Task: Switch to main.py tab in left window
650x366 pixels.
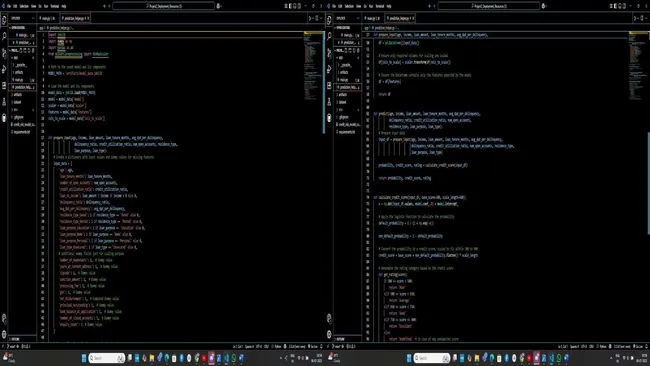Action: point(48,18)
